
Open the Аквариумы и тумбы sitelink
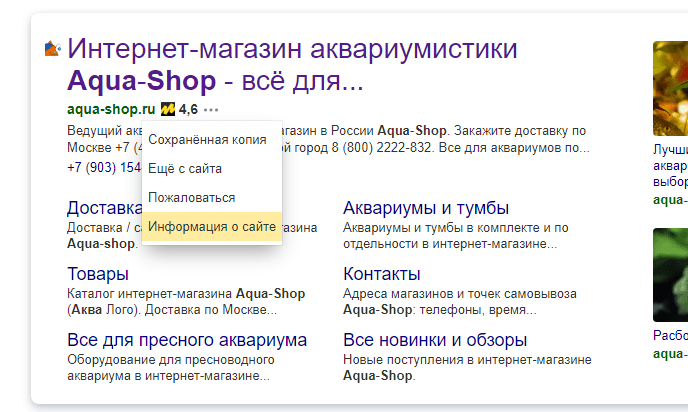point(426,208)
